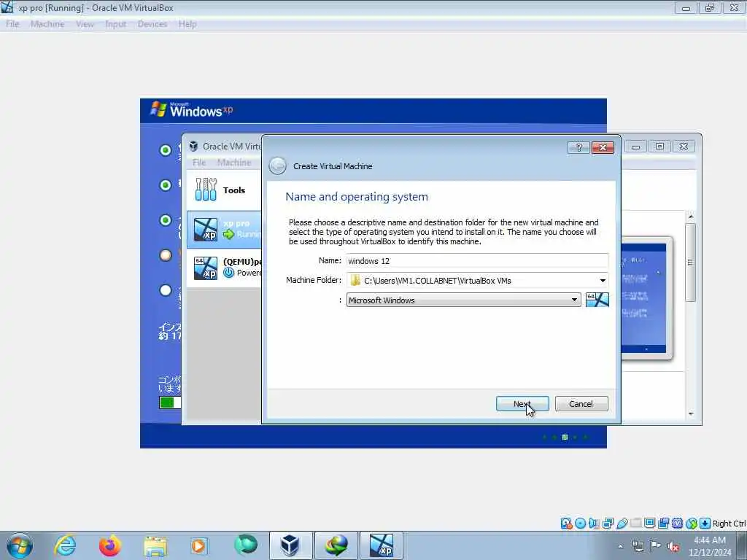
Task: Click the audio status icon in the VM status bar
Action: tap(594, 524)
